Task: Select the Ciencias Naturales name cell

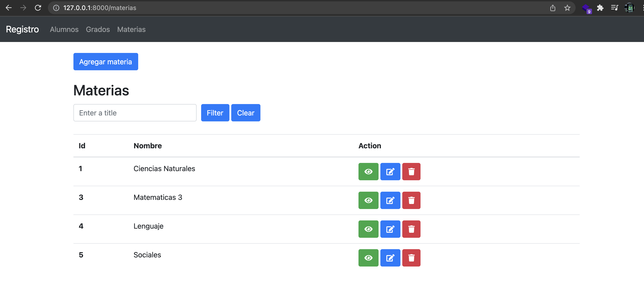Action: point(164,169)
